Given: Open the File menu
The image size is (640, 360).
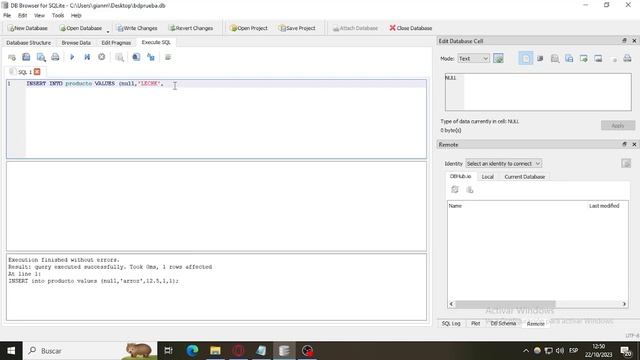Looking at the screenshot, I should [7, 16].
